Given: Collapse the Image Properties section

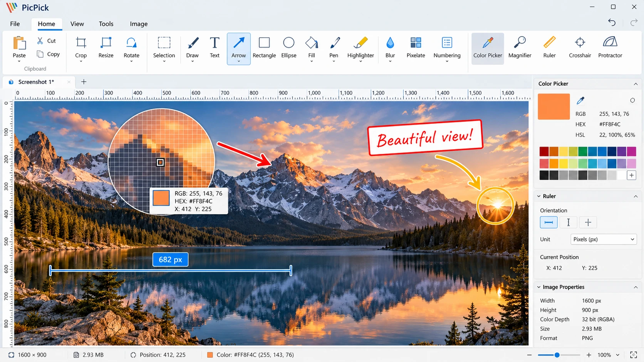Looking at the screenshot, I should point(636,287).
